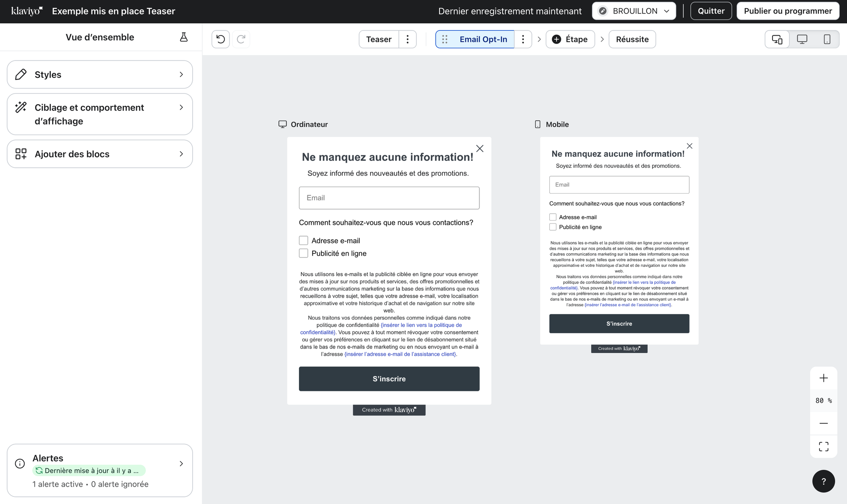Click the Quitter button
Image resolution: width=847 pixels, height=504 pixels.
(x=711, y=11)
